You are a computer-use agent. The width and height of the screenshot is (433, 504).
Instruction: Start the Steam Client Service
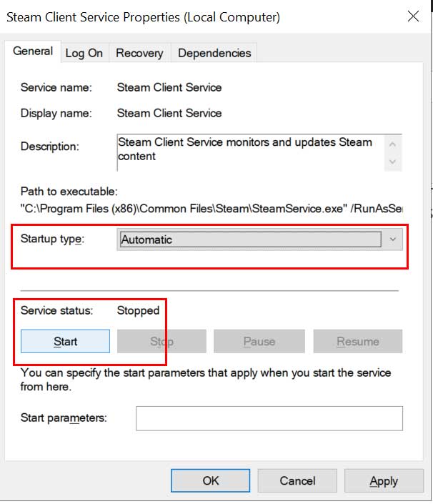(x=65, y=341)
